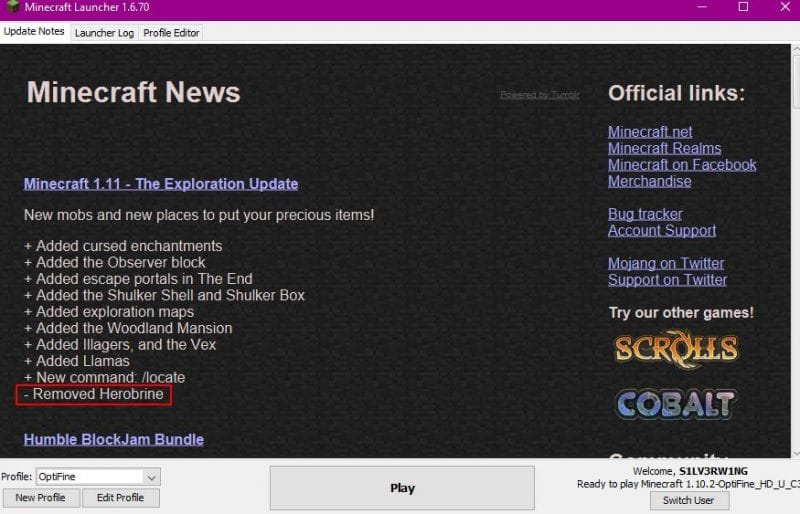Screen dimensions: 800x514
Task: Click the Powered by Tumblr link
Action: [x=540, y=95]
